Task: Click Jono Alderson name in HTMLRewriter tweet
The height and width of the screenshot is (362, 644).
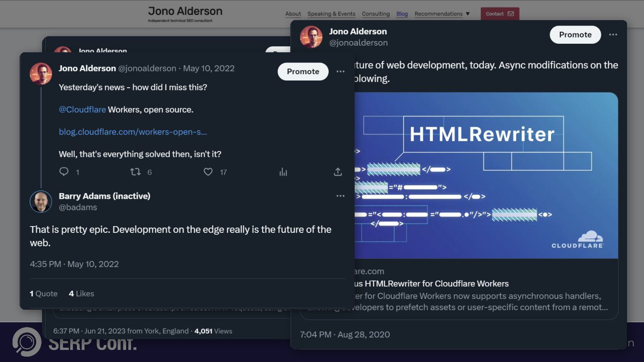Action: pos(358,31)
